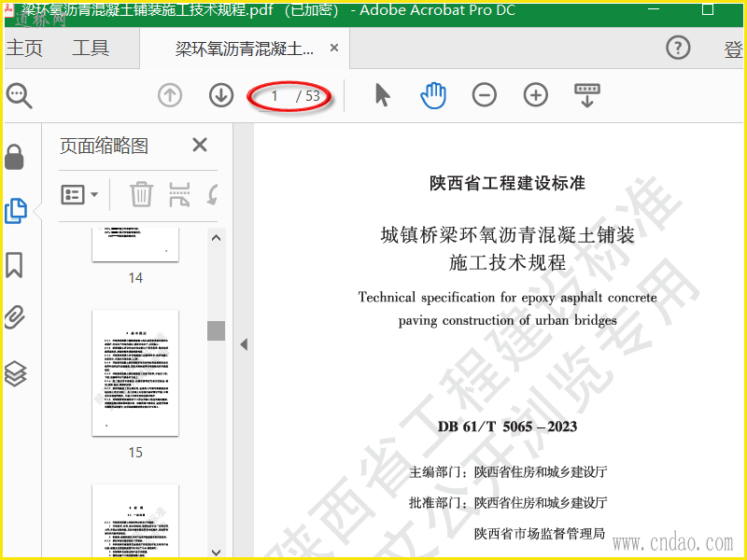Click the standard number DB 61/T 5065–2023
The height and width of the screenshot is (560, 747).
coord(507,427)
